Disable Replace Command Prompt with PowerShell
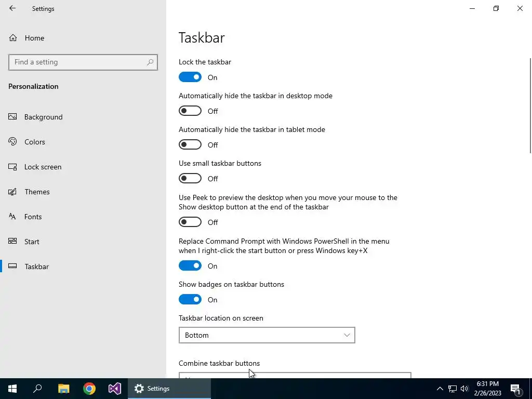This screenshot has height=399, width=532. (190, 265)
